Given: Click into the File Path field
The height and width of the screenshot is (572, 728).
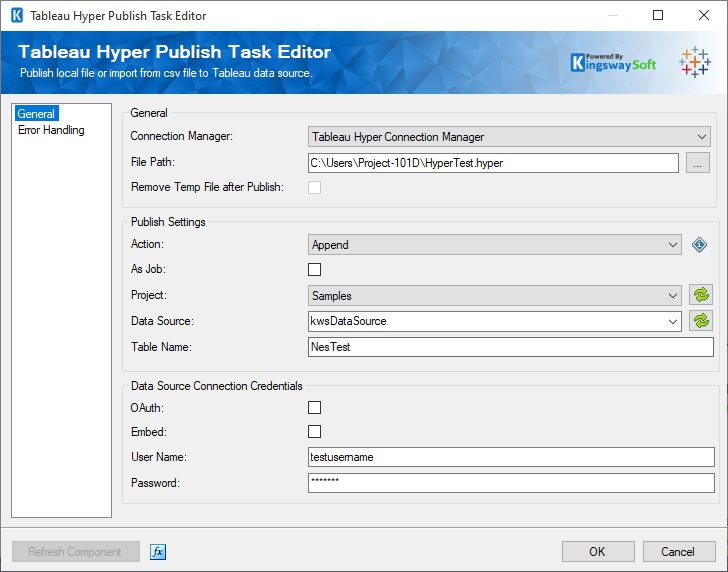Looking at the screenshot, I should coord(493,163).
